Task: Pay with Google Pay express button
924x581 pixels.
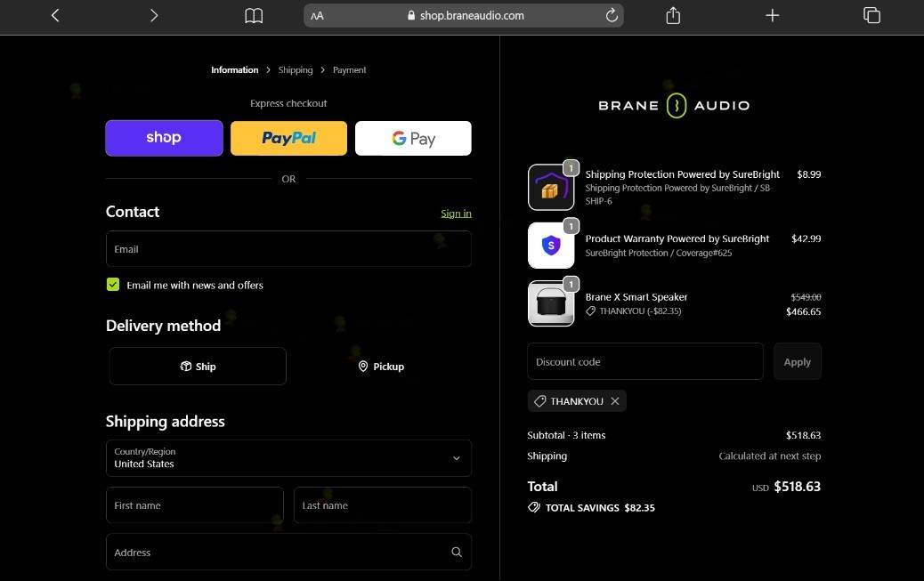Action: (413, 138)
